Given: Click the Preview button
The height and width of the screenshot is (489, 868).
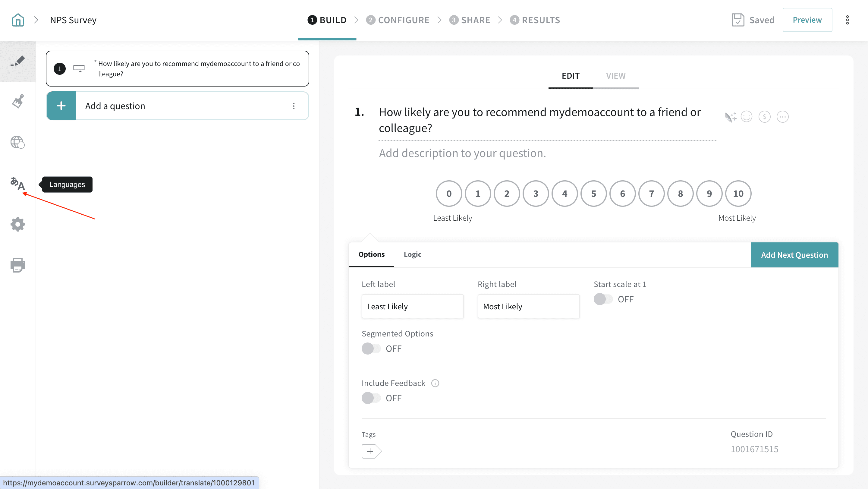Looking at the screenshot, I should coord(807,20).
